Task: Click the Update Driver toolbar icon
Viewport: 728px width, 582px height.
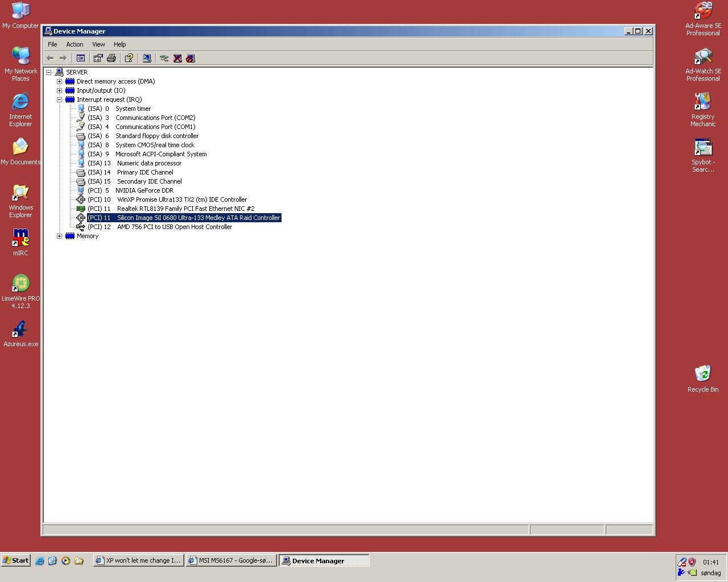Action: tap(164, 58)
